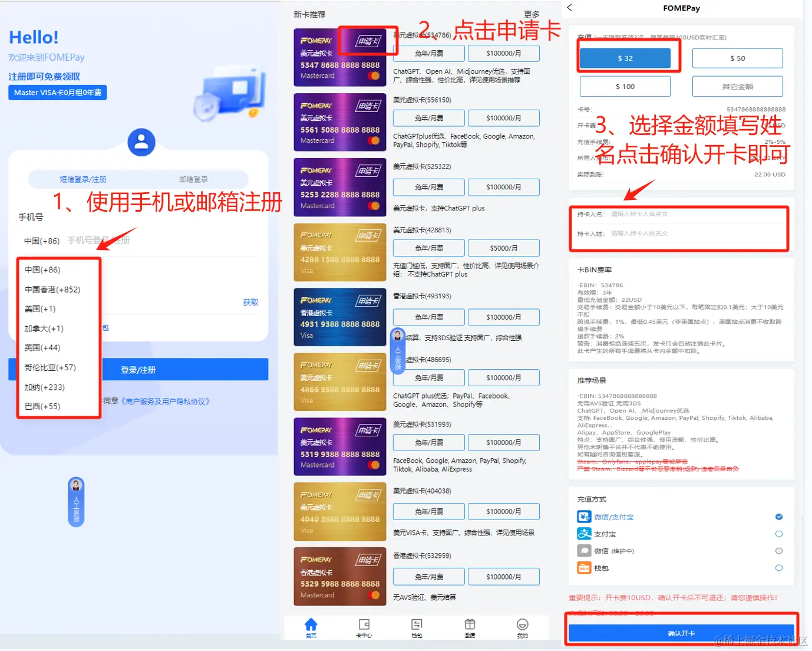Select 支付宝 payment radio button
Image resolution: width=812 pixels, height=651 pixels.
click(779, 534)
